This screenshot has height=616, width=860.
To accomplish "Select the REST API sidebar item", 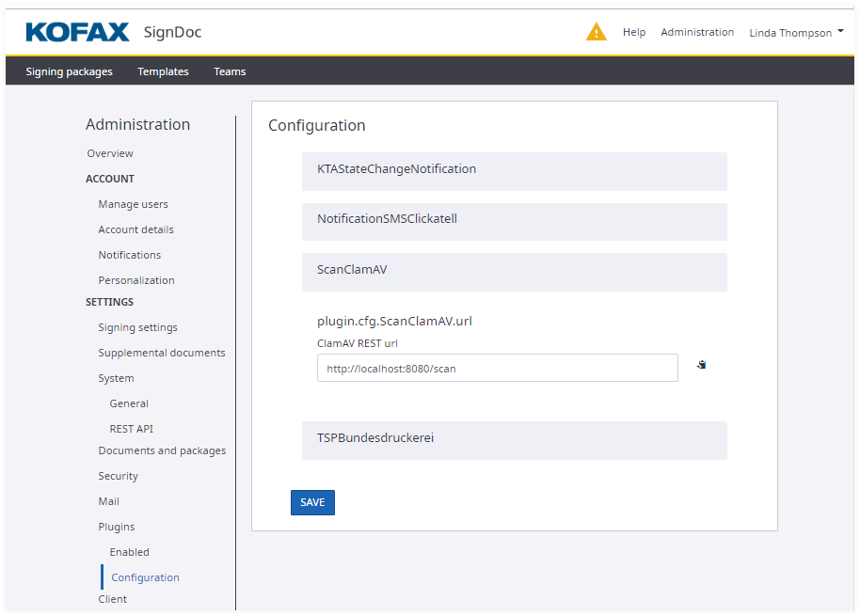I will coord(131,429).
